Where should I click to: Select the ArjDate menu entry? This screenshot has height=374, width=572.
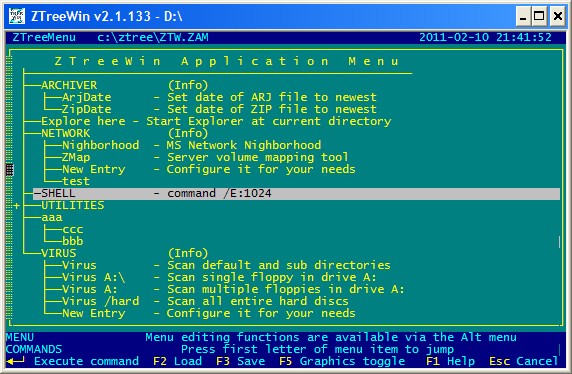click(x=86, y=97)
